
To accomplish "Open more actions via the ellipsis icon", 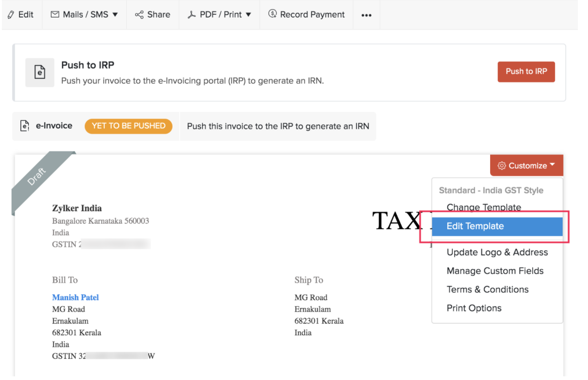I will 366,15.
